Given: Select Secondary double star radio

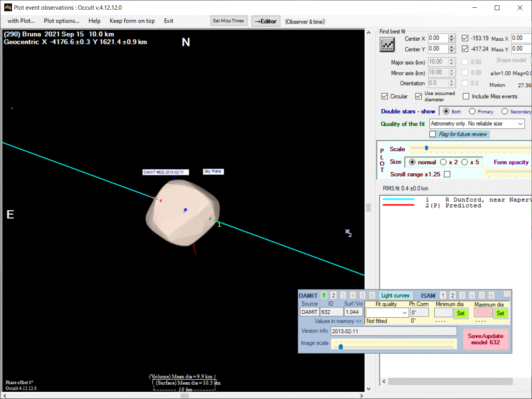Looking at the screenshot, I should 504,111.
